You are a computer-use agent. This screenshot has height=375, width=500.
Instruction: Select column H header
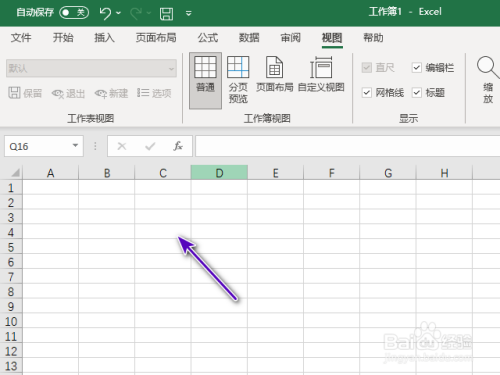point(444,173)
